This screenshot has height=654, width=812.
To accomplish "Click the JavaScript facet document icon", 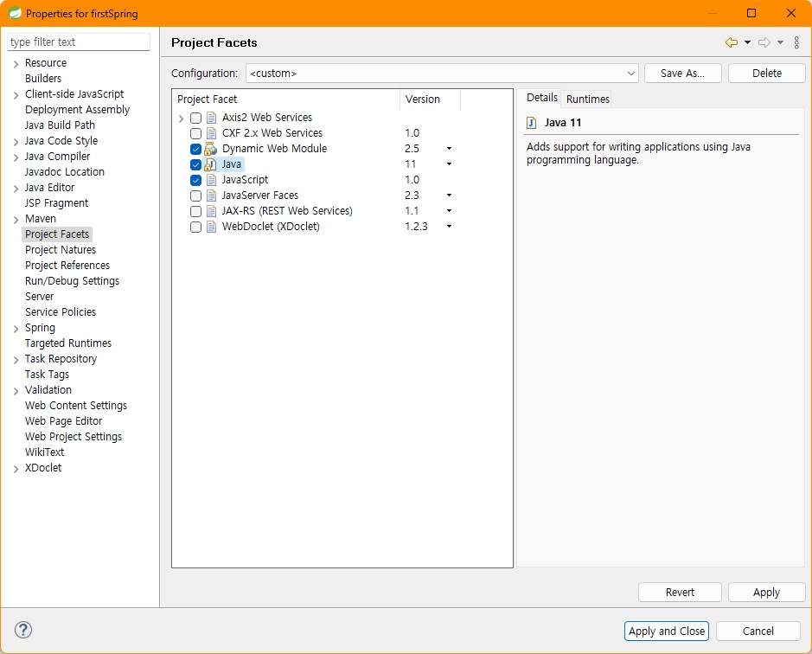I will 211,180.
